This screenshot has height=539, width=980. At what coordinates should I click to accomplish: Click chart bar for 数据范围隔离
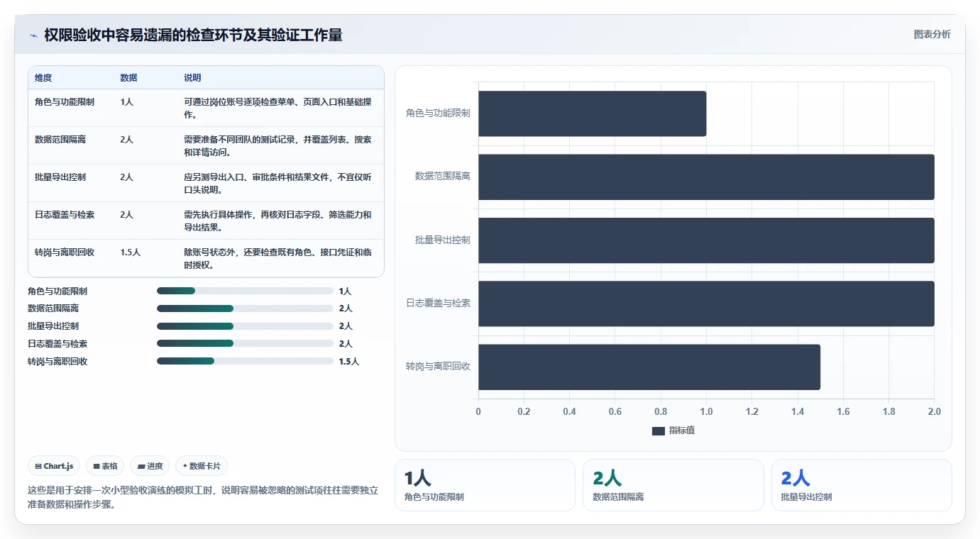tap(706, 177)
